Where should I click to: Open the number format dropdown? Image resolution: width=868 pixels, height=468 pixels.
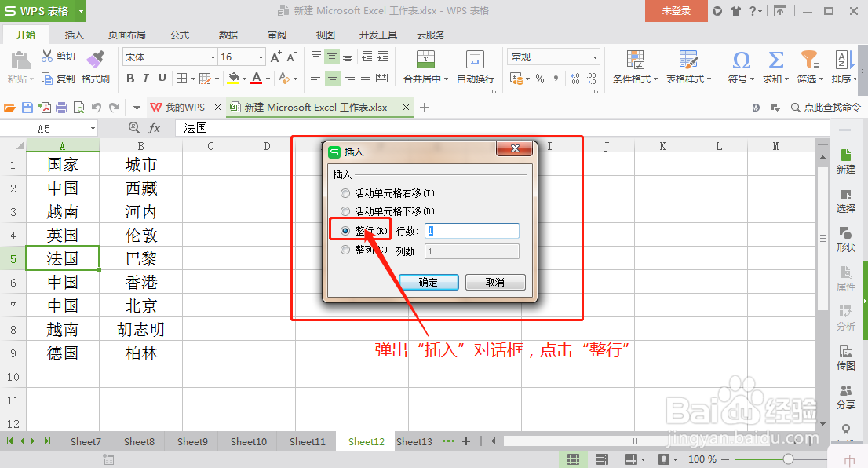(x=595, y=57)
